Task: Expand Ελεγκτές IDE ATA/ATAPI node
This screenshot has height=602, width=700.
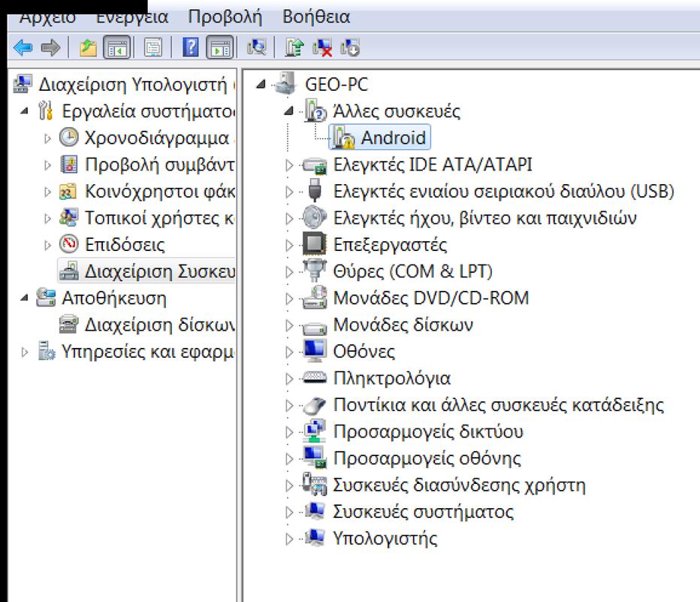Action: [291, 165]
